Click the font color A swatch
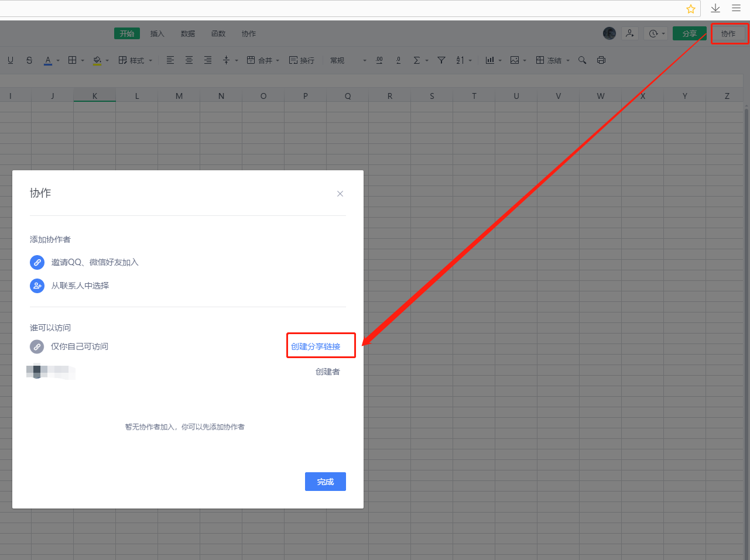The image size is (750, 560). [x=48, y=60]
